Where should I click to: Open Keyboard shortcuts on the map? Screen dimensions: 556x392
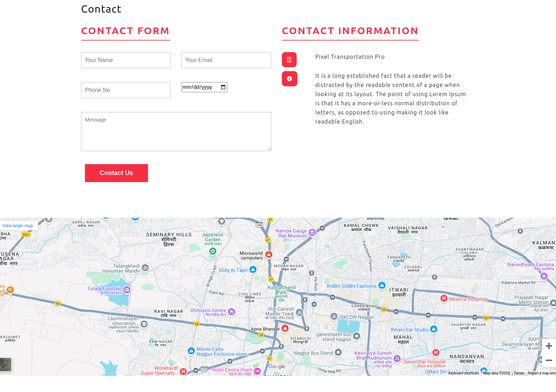click(x=464, y=373)
